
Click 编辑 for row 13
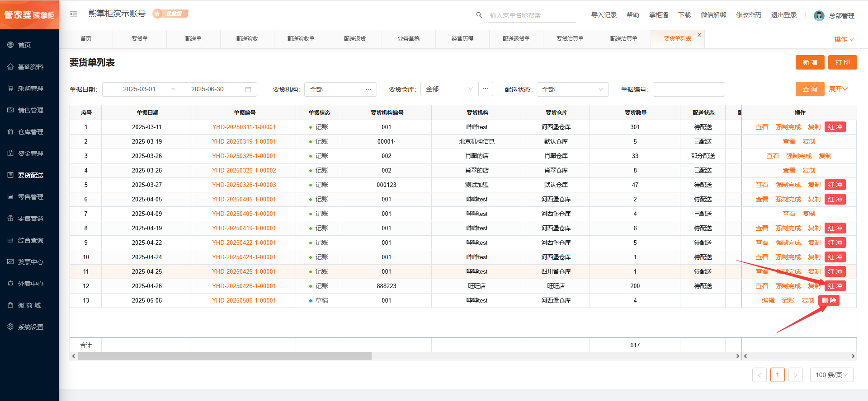(x=768, y=300)
